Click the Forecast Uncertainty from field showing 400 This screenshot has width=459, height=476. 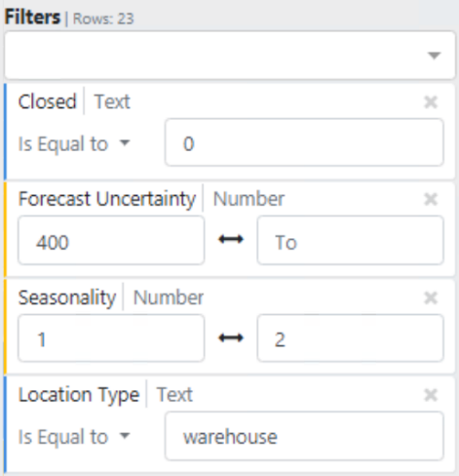[x=111, y=240]
